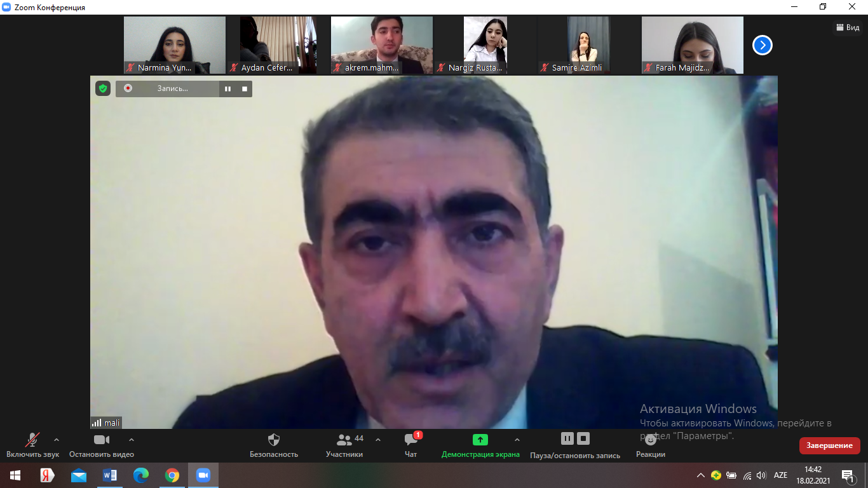Pause recording in the top recording indicator

tap(227, 89)
